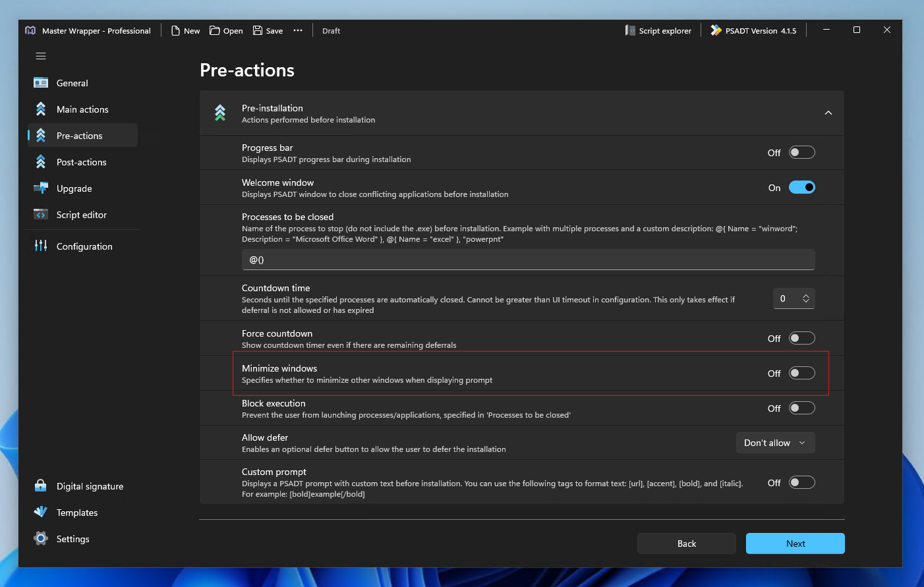Click the Save button label
The height and width of the screenshot is (587, 924).
274,31
